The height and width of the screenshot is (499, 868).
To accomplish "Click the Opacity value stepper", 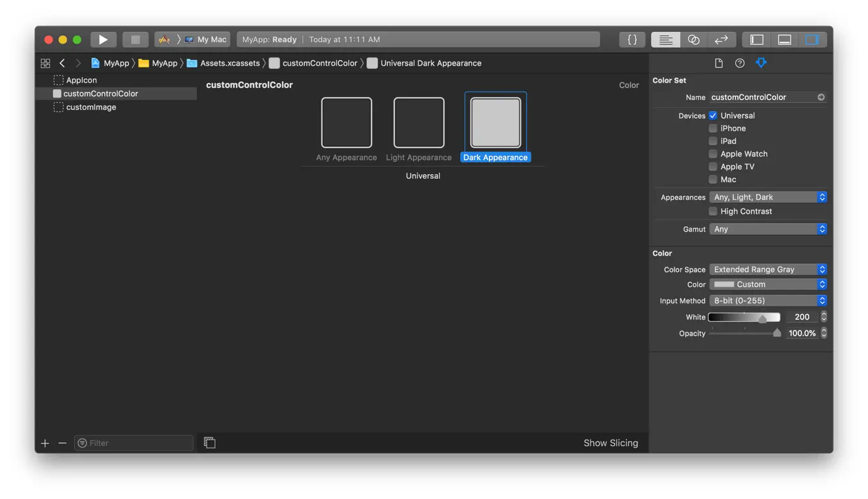I will 824,333.
